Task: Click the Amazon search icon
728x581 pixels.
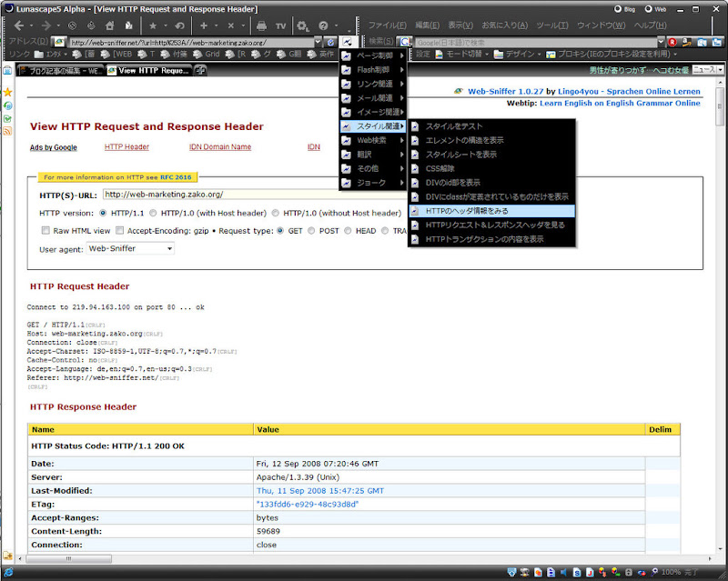Action: pyautogui.click(x=687, y=42)
